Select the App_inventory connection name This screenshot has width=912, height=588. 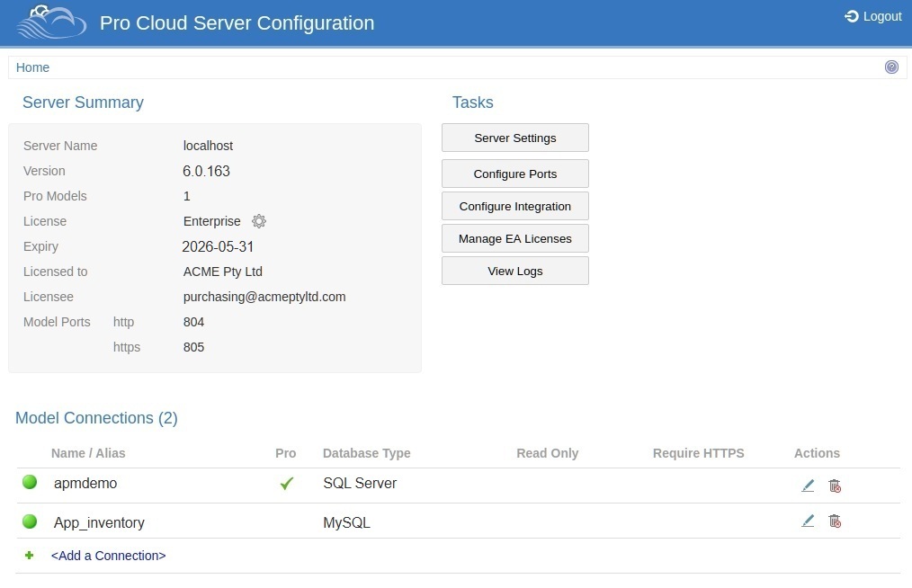(99, 522)
